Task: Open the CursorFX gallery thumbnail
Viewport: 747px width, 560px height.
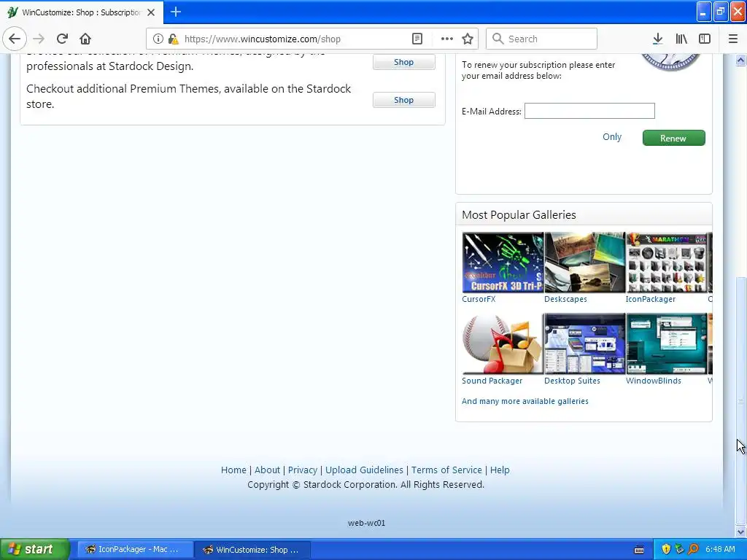Action: (503, 262)
